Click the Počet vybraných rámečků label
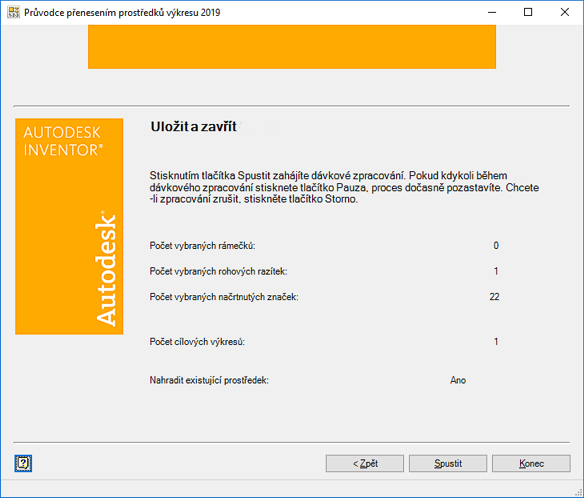Image resolution: width=584 pixels, height=498 pixels. click(202, 245)
